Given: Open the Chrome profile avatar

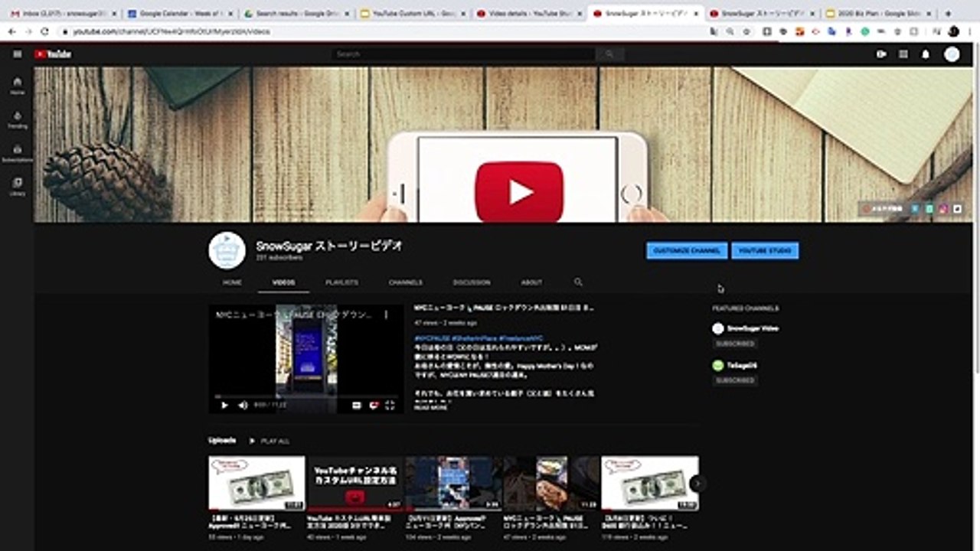Looking at the screenshot, I should point(953,31).
